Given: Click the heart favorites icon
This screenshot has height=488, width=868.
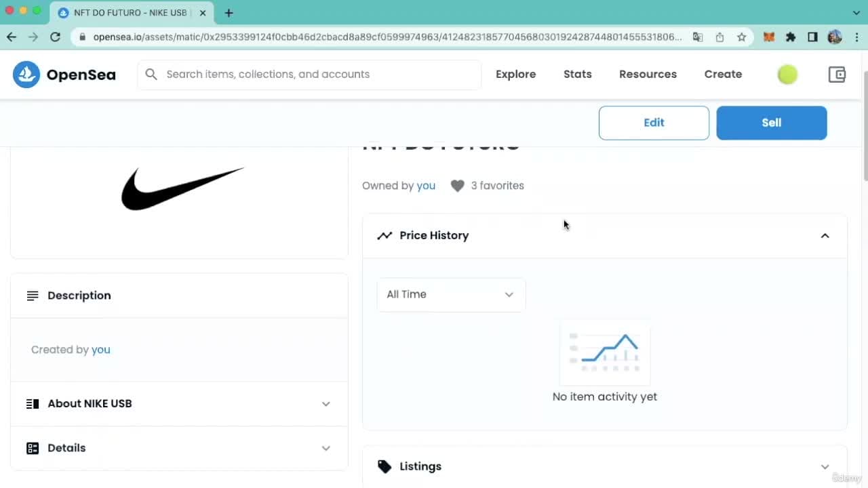Looking at the screenshot, I should [458, 186].
